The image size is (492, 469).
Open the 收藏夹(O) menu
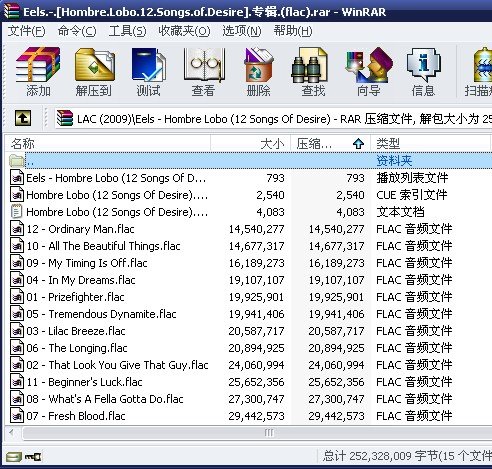[x=184, y=31]
